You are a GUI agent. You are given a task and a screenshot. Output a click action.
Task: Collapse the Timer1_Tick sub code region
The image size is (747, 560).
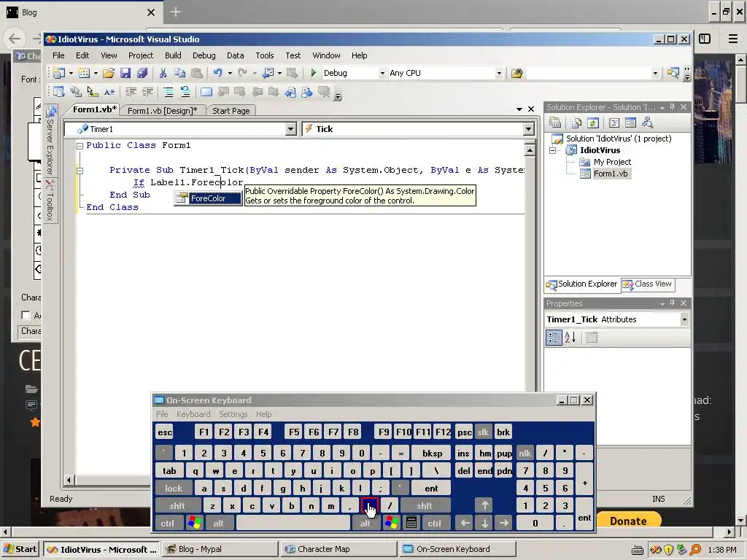tap(80, 171)
